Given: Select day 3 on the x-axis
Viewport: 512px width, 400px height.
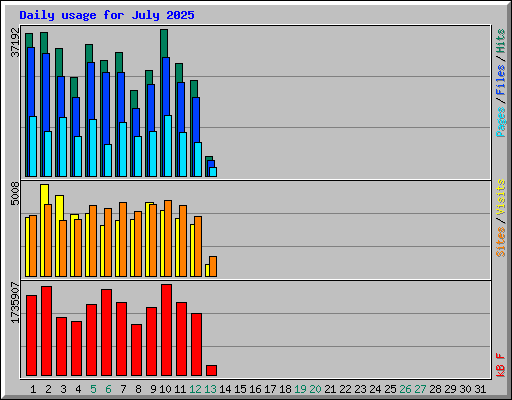Looking at the screenshot, I should pos(63,389).
